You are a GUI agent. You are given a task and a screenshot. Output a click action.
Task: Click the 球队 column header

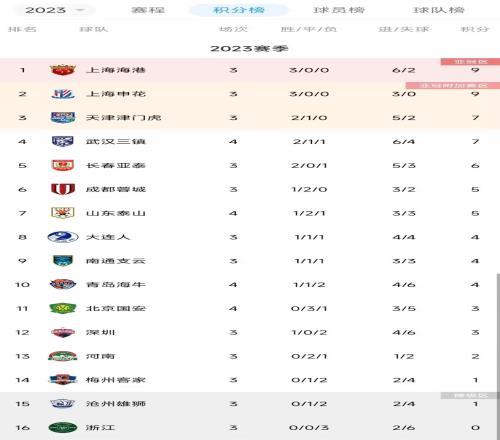(x=94, y=29)
